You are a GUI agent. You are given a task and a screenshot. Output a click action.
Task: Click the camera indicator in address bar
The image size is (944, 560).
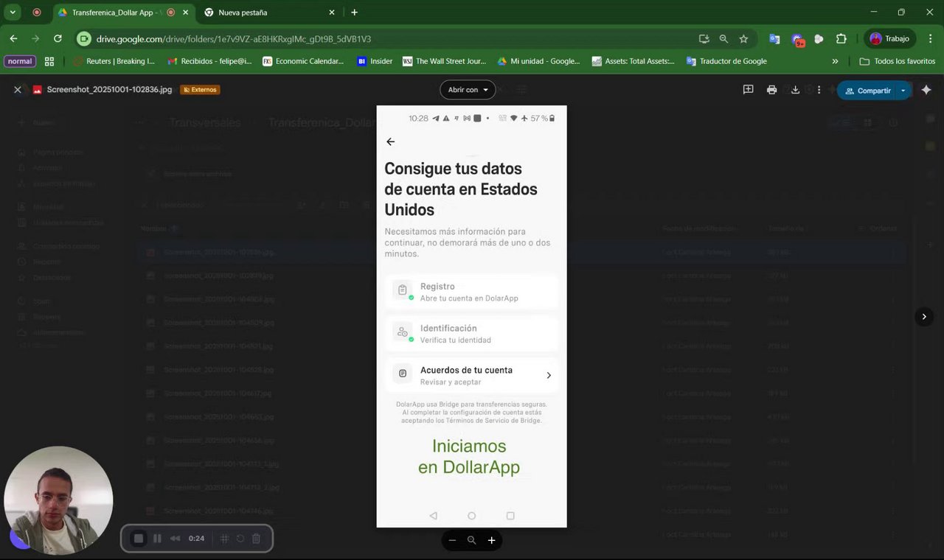point(84,38)
